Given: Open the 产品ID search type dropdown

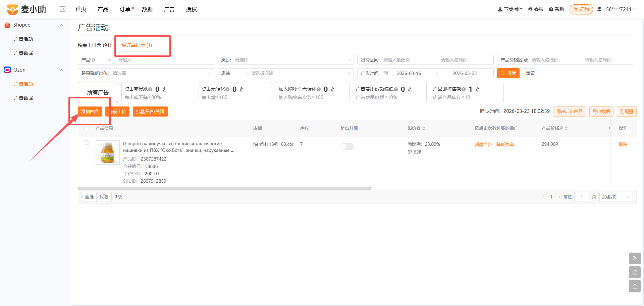Looking at the screenshot, I should (97, 60).
